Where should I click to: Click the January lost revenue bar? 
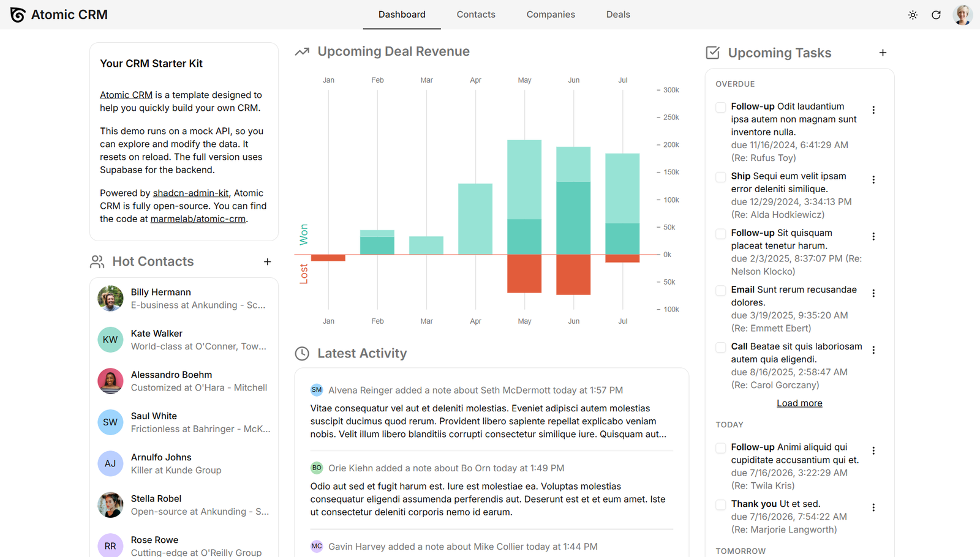pyautogui.click(x=328, y=258)
